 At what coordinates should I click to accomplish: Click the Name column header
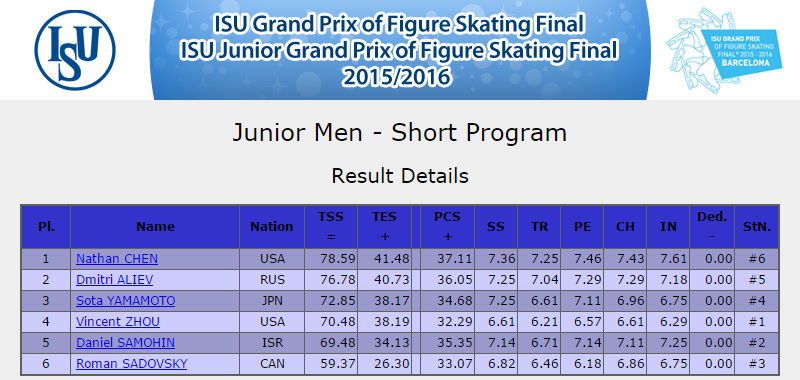point(155,227)
